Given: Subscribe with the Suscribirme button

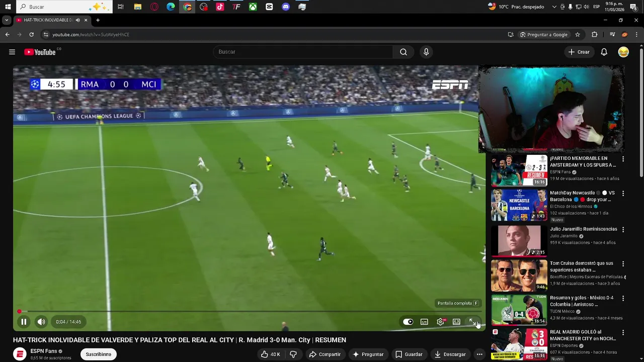Looking at the screenshot, I should tap(98, 354).
